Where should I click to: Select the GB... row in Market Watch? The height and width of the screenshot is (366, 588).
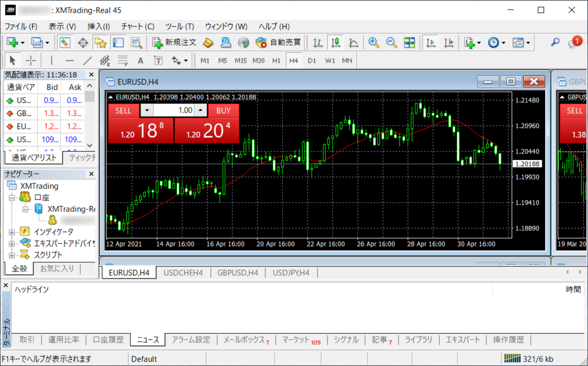[x=44, y=114]
